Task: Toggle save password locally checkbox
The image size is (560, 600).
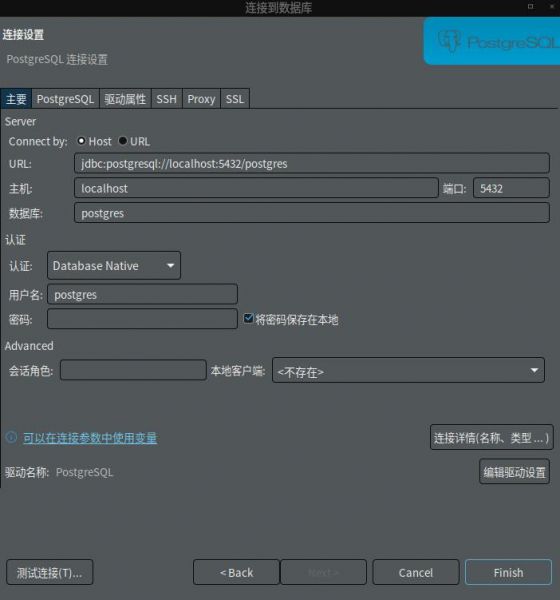Action: (248, 318)
